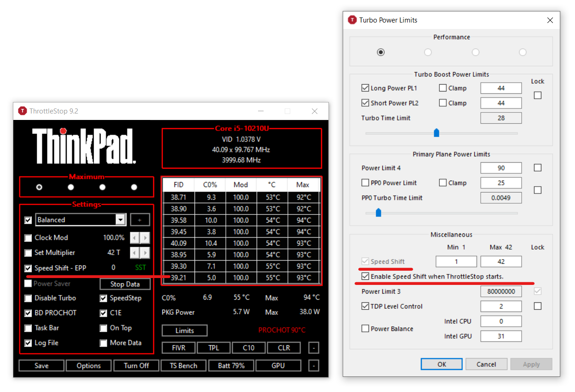Click the Long Power PL1 value field
This screenshot has width=575, height=392.
point(501,88)
